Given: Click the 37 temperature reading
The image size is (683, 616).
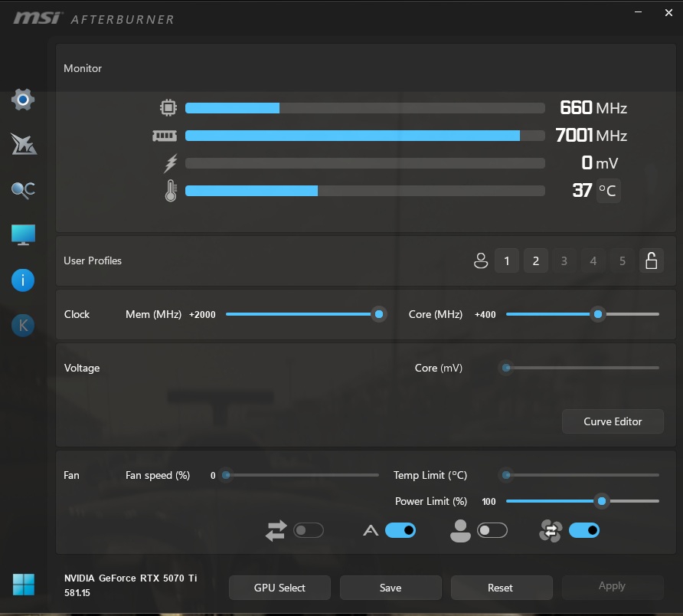Looking at the screenshot, I should (582, 191).
